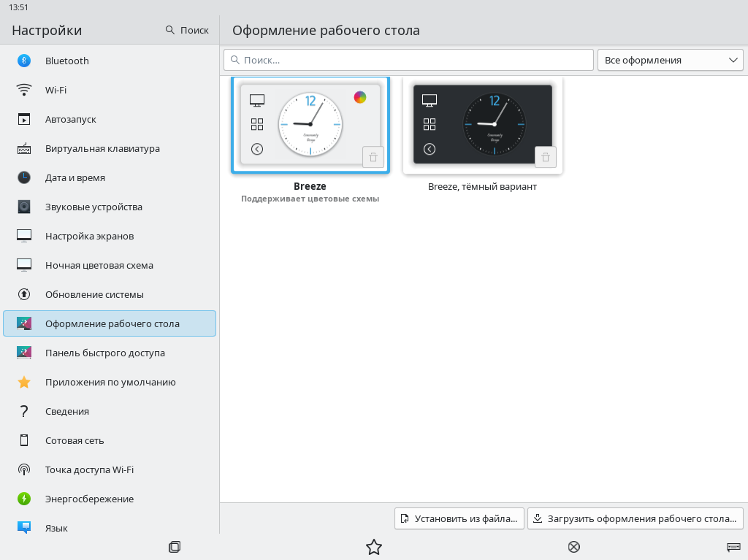Click the Wi-Fi signal icon

[24, 90]
